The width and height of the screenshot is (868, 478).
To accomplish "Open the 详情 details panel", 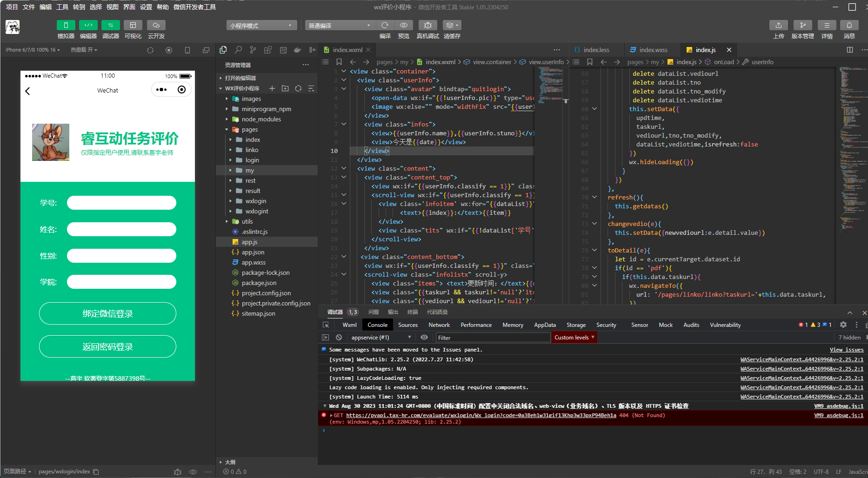I will pos(827,25).
